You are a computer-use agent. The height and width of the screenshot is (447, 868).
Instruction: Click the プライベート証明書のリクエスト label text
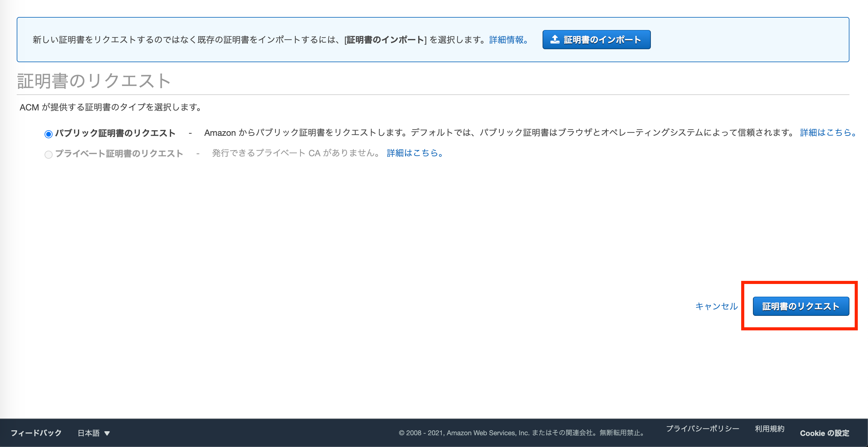pyautogui.click(x=119, y=154)
